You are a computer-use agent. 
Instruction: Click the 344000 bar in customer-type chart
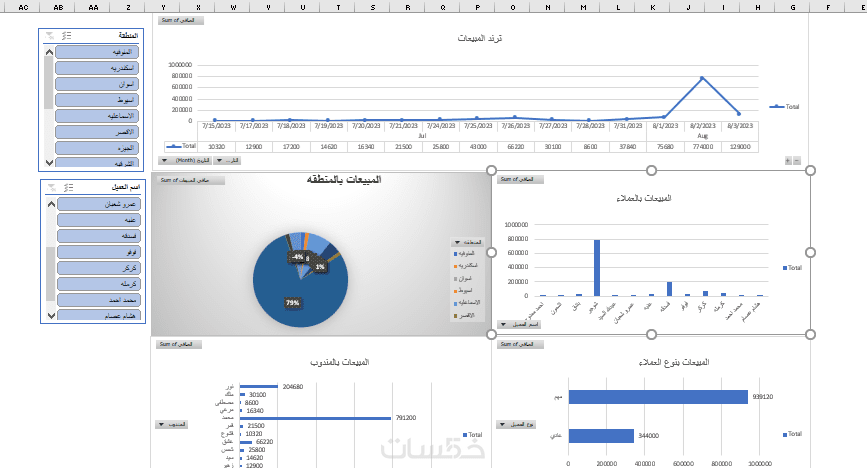coord(601,436)
